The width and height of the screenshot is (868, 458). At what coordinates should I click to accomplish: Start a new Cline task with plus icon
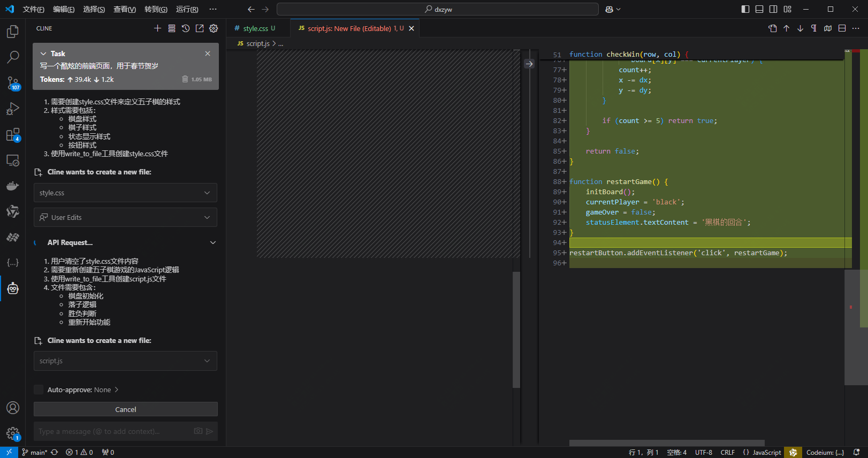pyautogui.click(x=157, y=28)
